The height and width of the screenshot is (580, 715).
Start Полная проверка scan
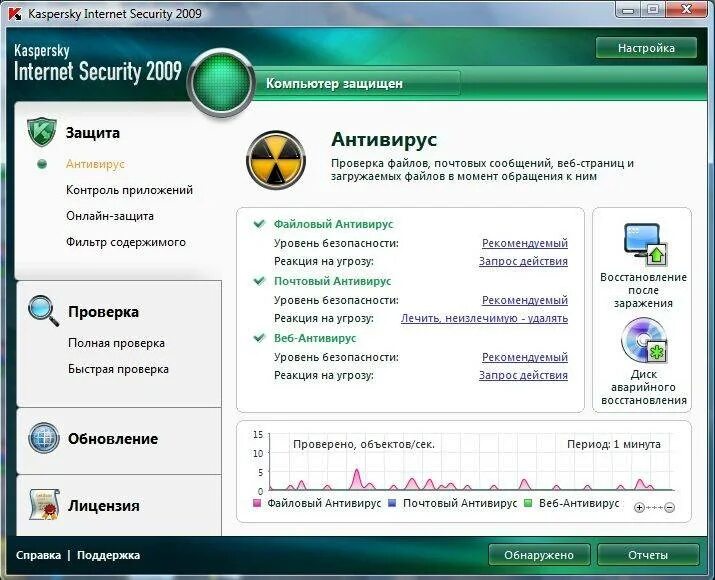tap(116, 343)
